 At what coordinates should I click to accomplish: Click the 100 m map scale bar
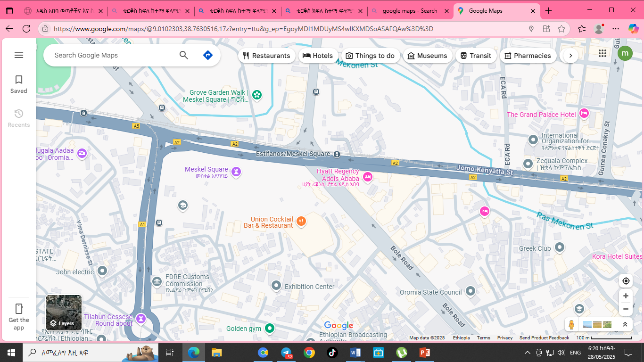604,337
